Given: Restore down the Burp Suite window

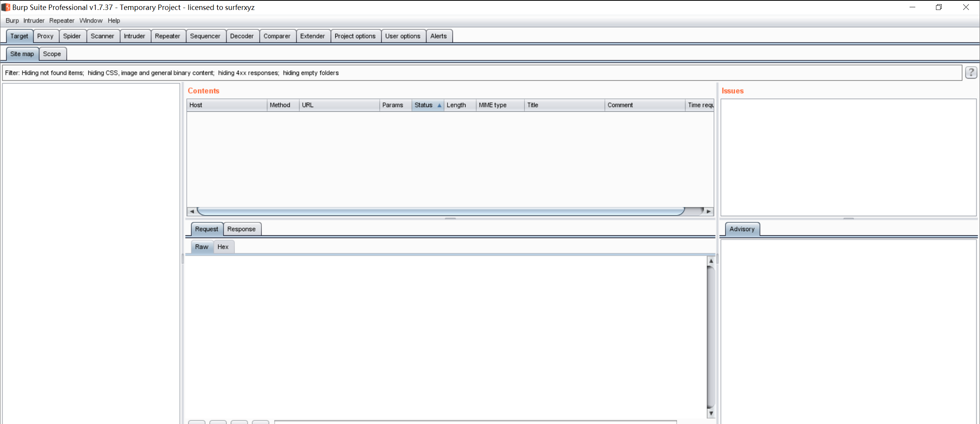Looking at the screenshot, I should (x=939, y=7).
